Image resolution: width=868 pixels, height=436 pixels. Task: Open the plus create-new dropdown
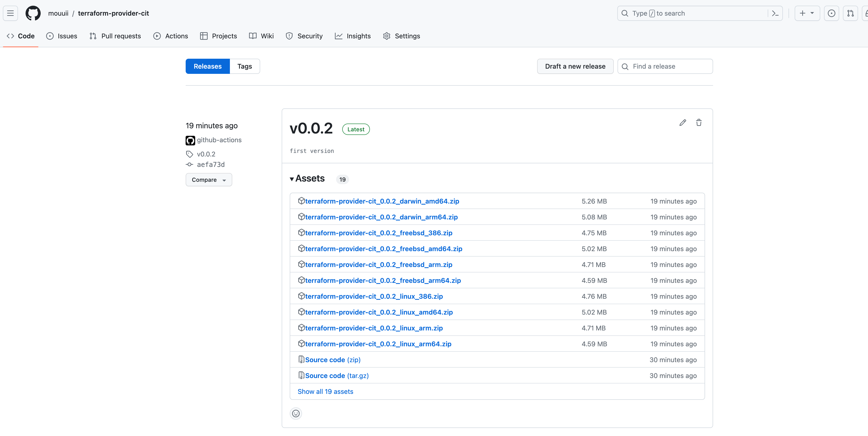click(x=807, y=13)
